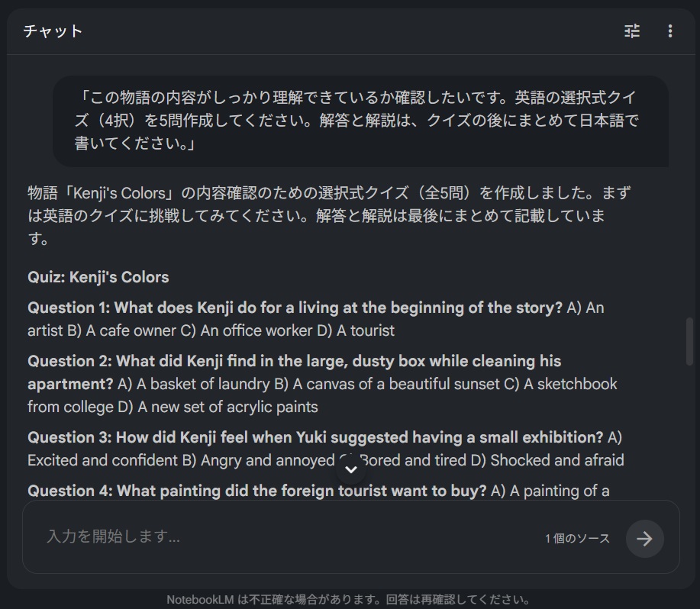Open chat settings with the sliders icon
The image size is (700, 609).
[631, 31]
